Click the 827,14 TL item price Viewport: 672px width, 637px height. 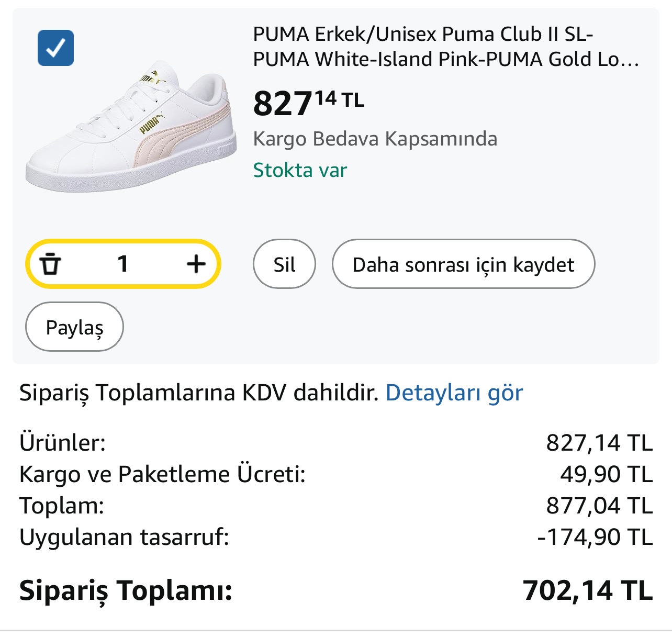click(308, 103)
